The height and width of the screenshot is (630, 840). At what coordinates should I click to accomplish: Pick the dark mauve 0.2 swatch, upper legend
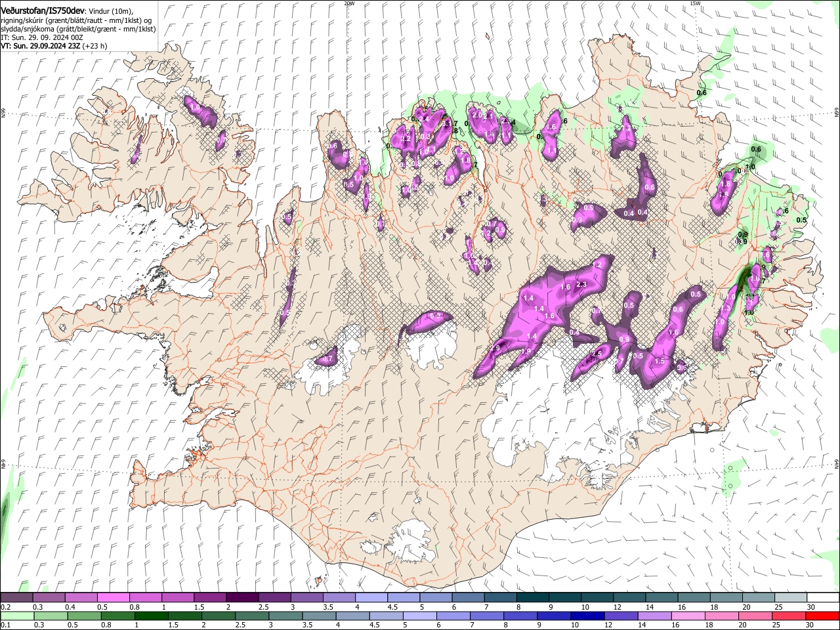(x=16, y=598)
